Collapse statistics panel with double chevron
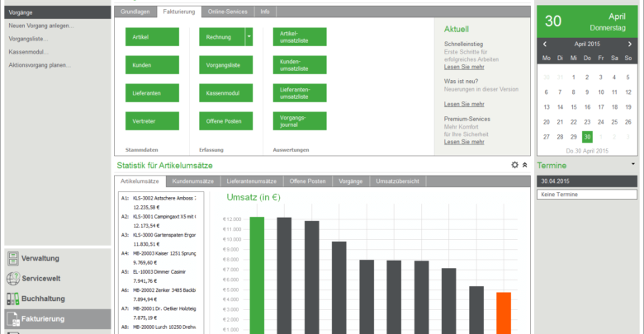 click(525, 165)
